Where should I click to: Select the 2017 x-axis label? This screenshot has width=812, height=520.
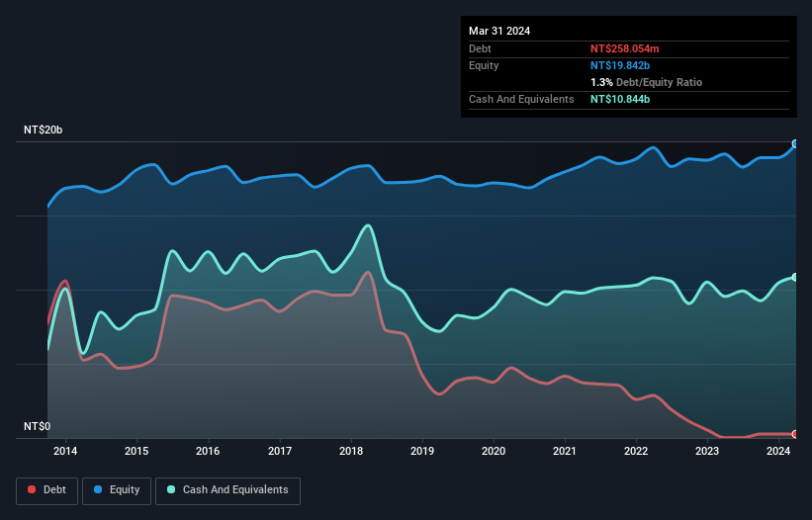(x=280, y=451)
